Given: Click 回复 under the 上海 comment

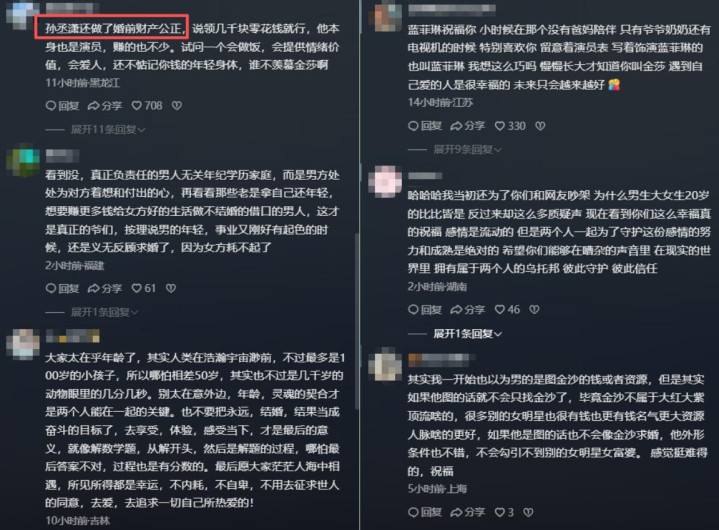Looking at the screenshot, I should pyautogui.click(x=425, y=512).
